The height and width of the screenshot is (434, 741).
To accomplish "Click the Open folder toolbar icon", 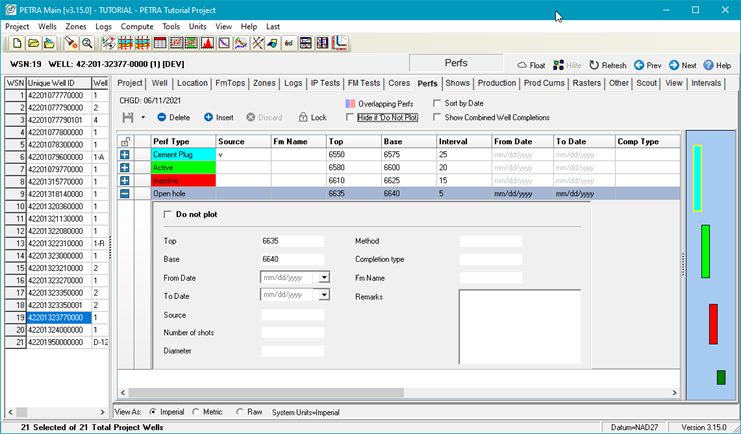I will click(x=33, y=43).
